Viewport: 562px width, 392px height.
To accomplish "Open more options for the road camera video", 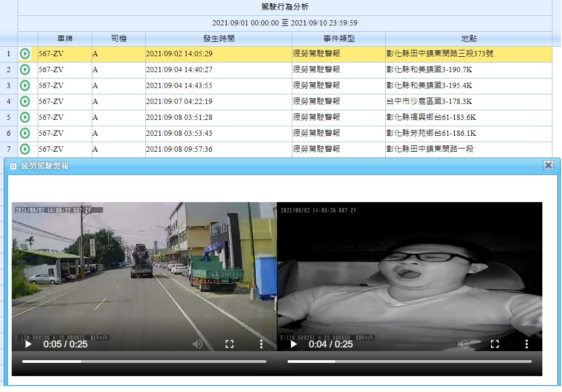I will [261, 344].
